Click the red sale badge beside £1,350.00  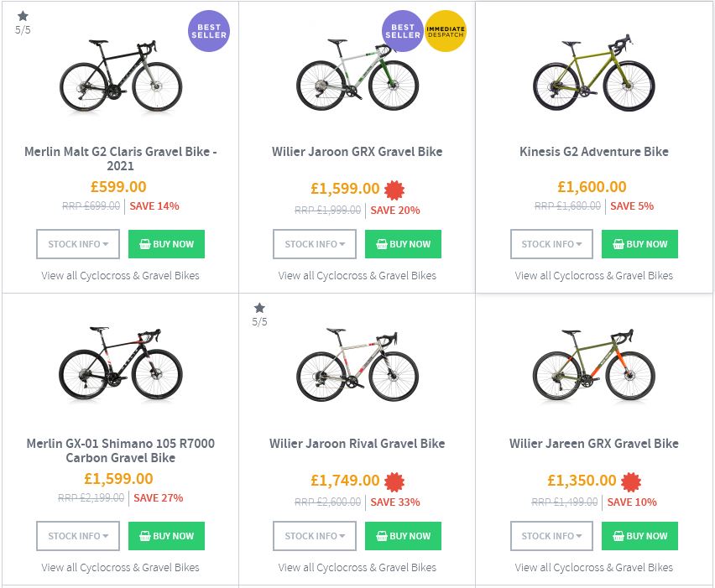click(631, 481)
